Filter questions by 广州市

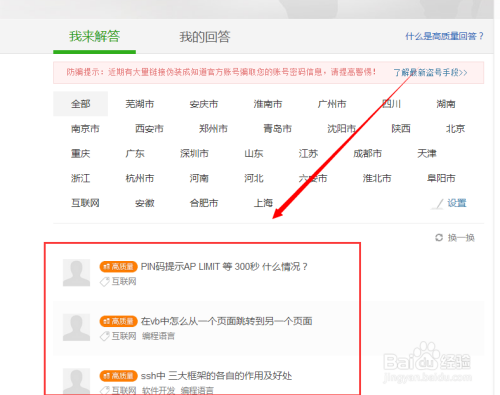click(332, 104)
